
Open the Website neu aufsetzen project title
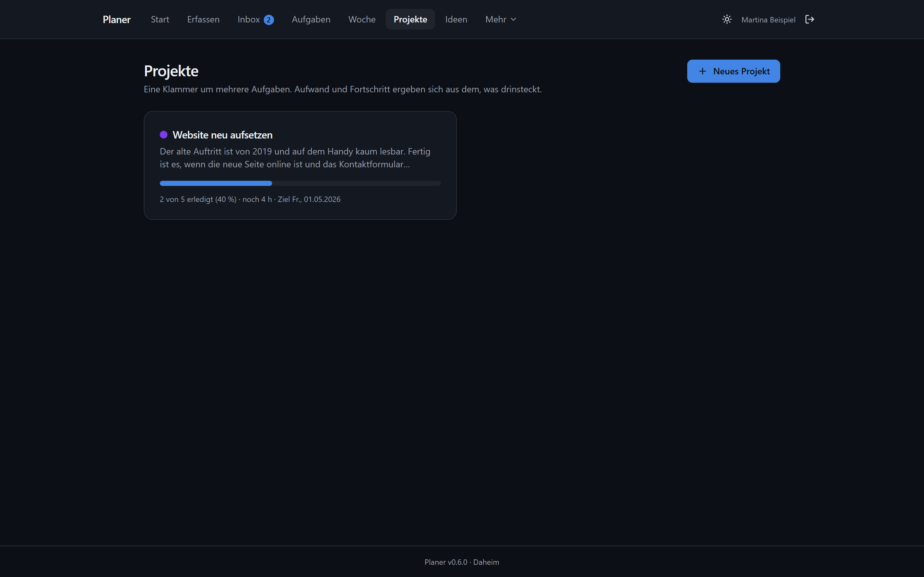tap(222, 135)
